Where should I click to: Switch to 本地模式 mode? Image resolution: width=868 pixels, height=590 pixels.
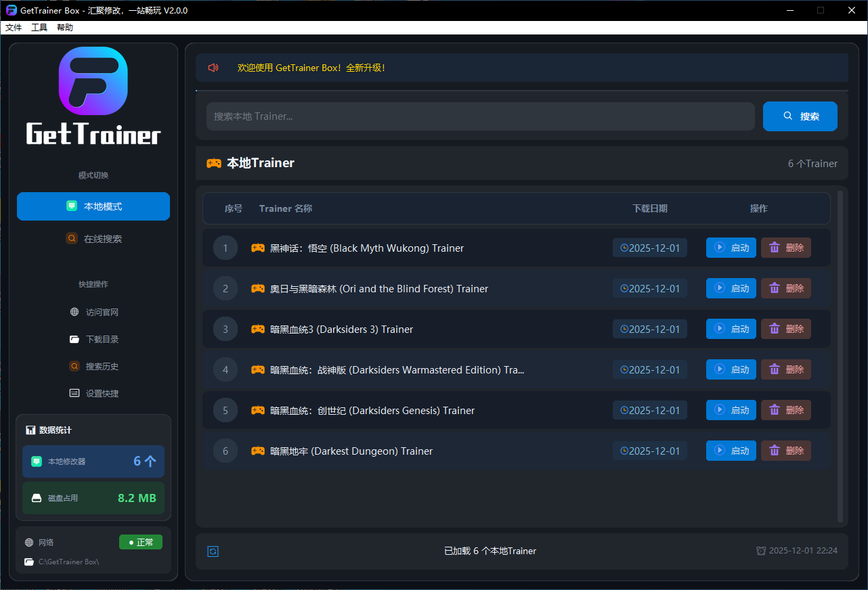93,206
